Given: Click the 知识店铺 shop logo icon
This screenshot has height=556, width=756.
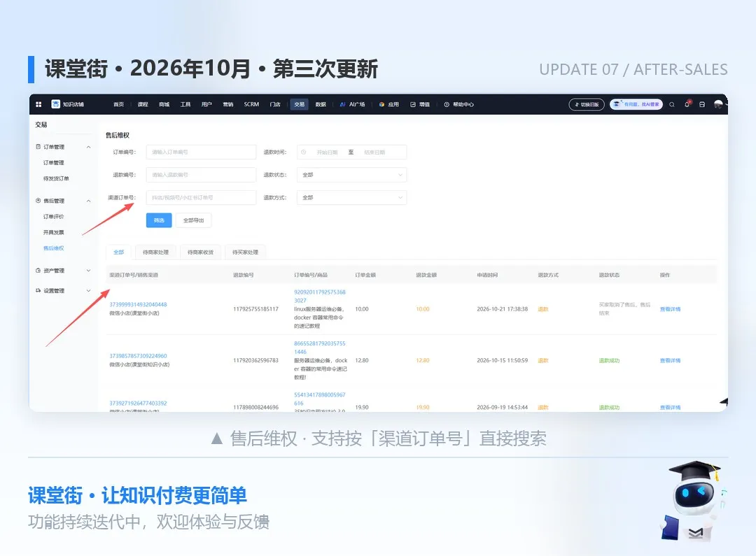Looking at the screenshot, I should pyautogui.click(x=56, y=104).
